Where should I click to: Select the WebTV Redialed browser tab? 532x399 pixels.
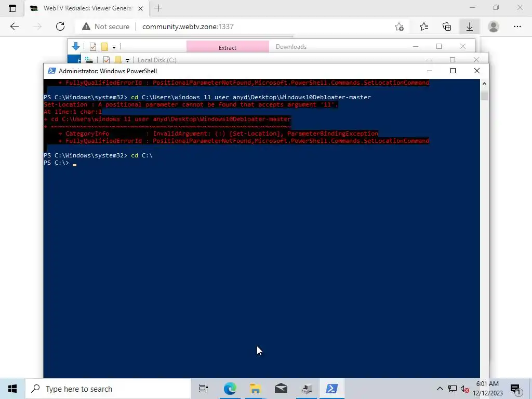coord(87,8)
